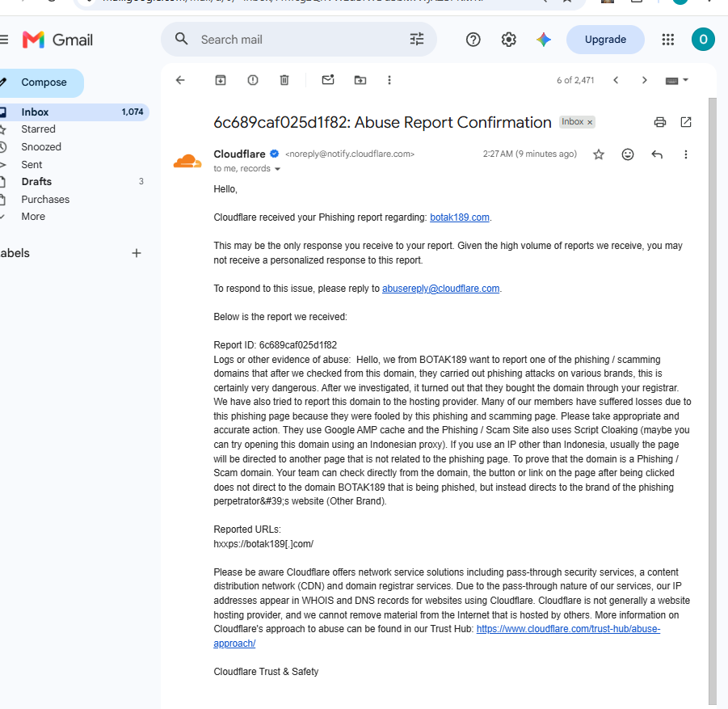Remove the Inbox label tag

(590, 122)
